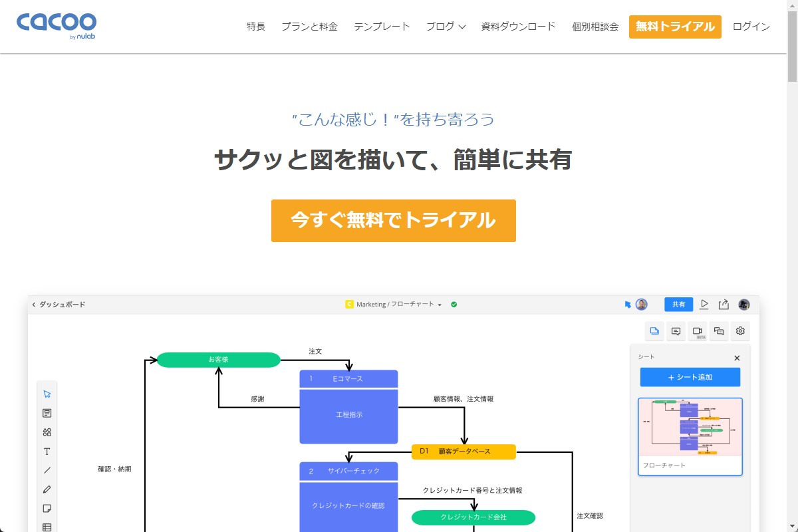Click the 今すぐ無料でトライアル button
The image size is (798, 532).
(x=393, y=220)
